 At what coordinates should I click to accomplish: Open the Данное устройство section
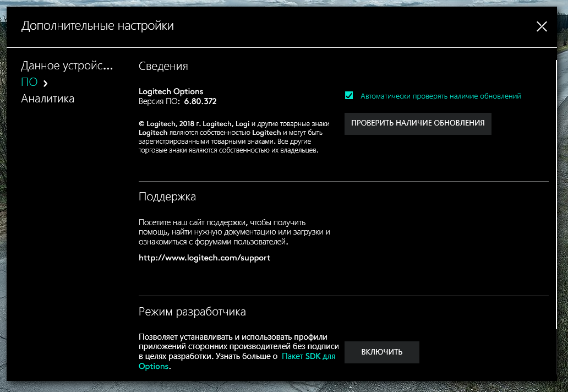(x=67, y=66)
